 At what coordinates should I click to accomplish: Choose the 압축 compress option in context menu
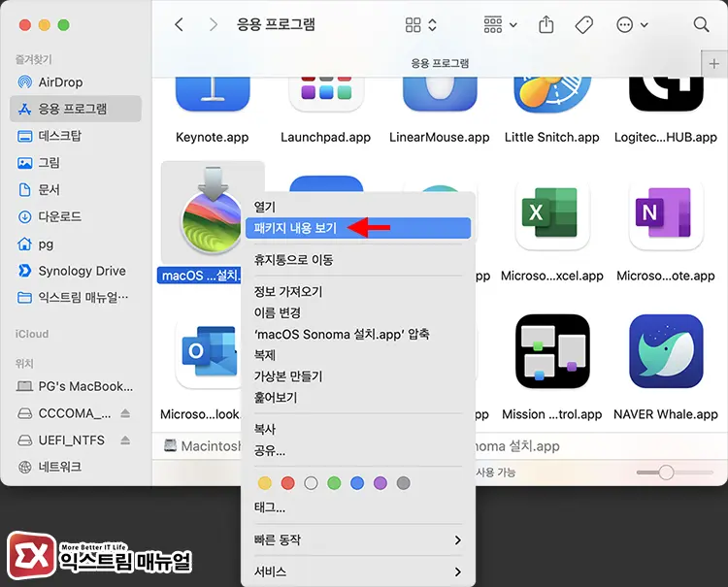[x=358, y=334]
